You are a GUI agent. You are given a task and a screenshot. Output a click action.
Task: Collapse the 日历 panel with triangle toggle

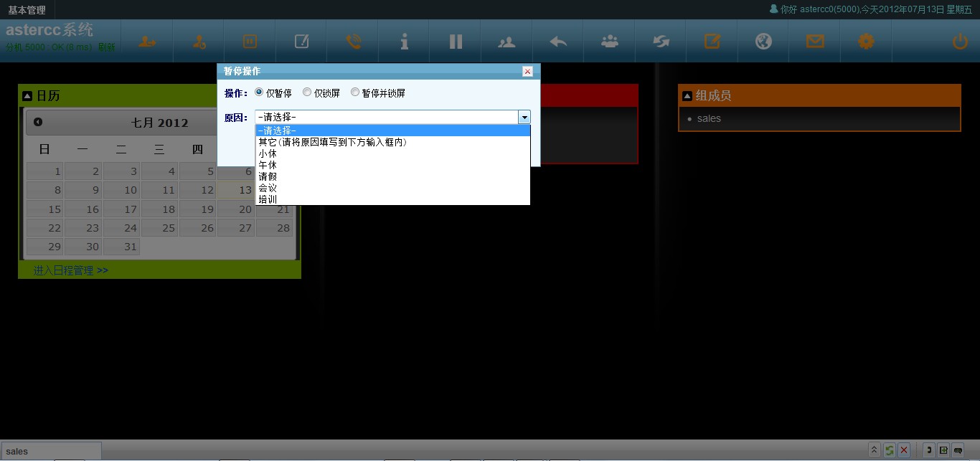tap(27, 95)
